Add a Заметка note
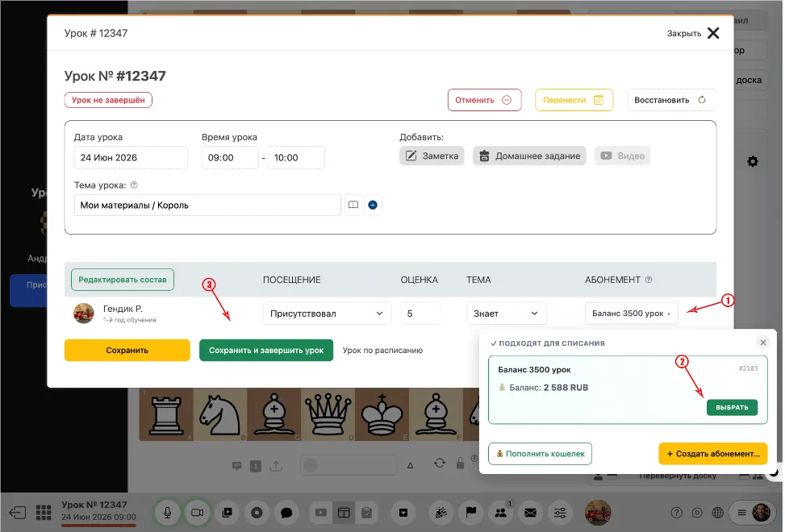This screenshot has width=785, height=532. coord(432,156)
